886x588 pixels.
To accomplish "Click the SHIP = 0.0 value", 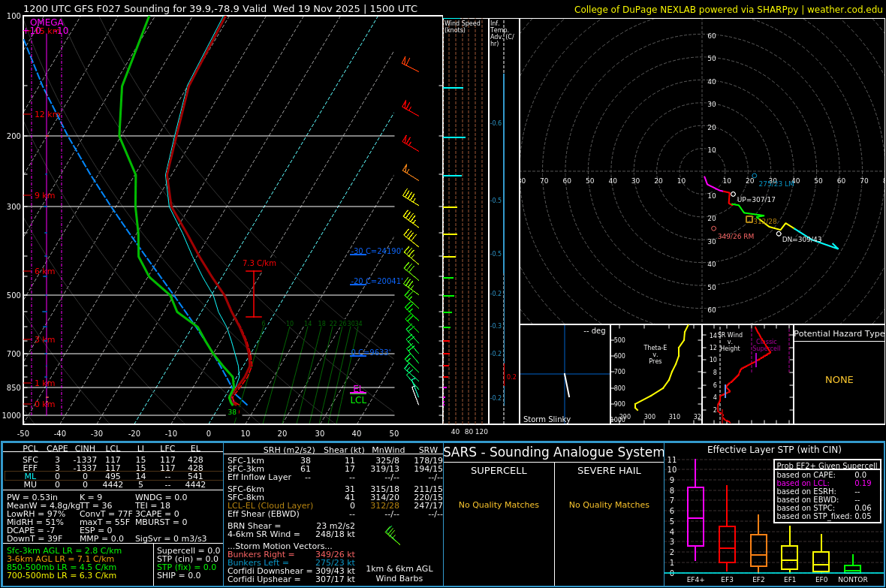I will coord(179,575).
